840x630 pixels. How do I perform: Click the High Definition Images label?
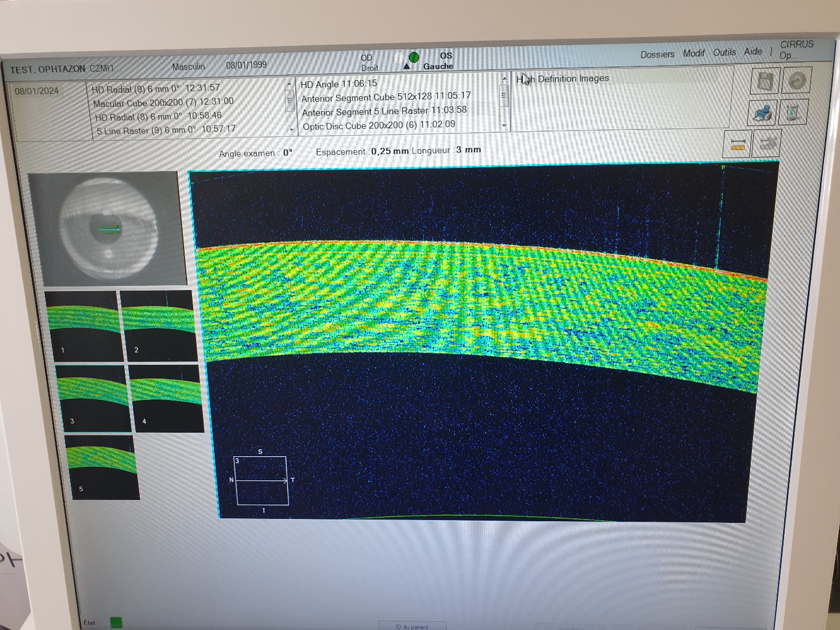563,79
